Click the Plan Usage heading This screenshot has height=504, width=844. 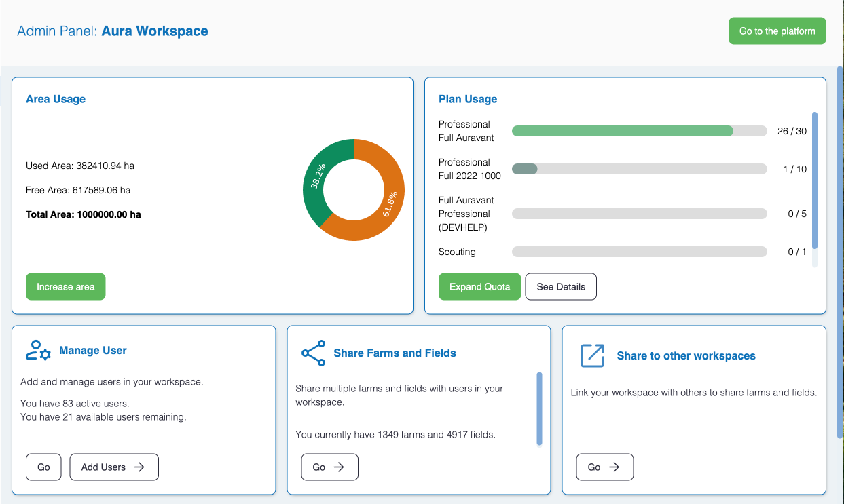[468, 99]
